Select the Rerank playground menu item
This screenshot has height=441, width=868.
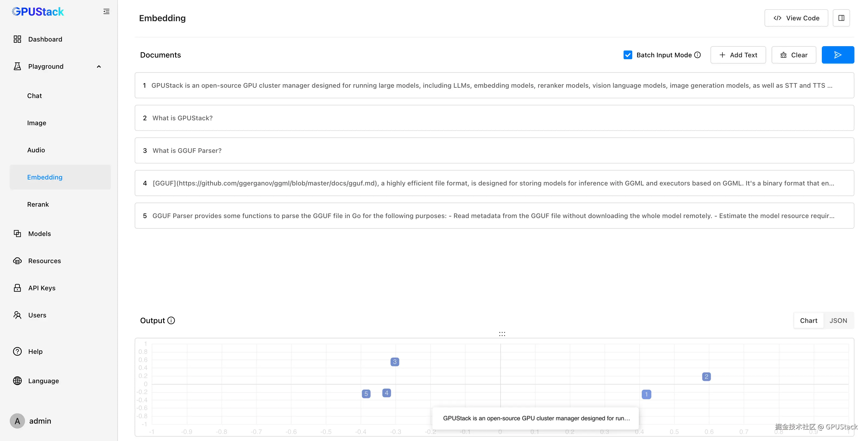(x=38, y=204)
